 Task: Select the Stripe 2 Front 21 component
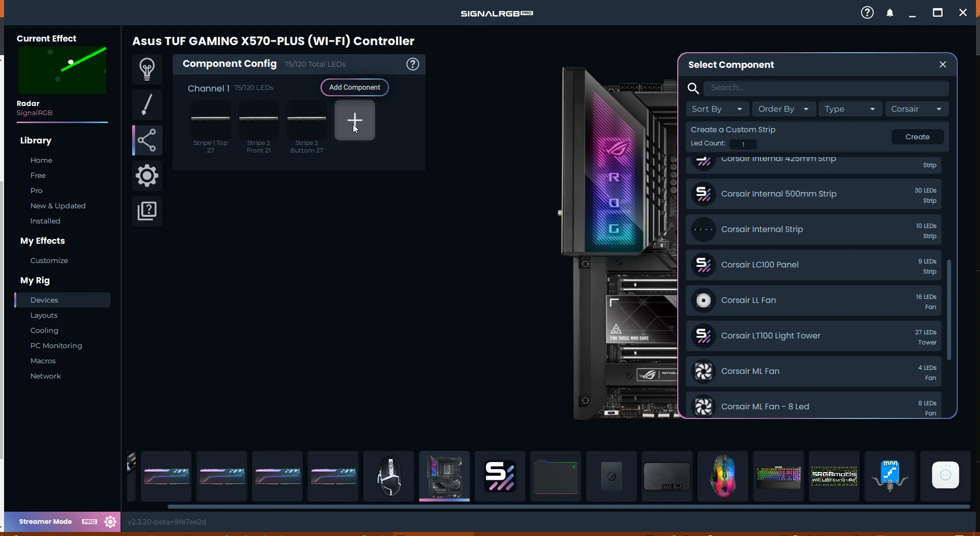(x=259, y=127)
